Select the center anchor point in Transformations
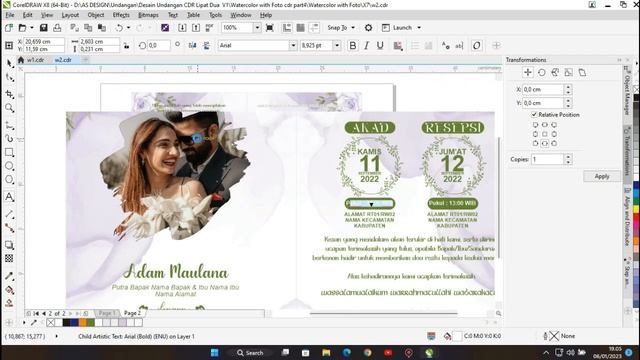Screen dimensions: 640x360 coord(544,134)
